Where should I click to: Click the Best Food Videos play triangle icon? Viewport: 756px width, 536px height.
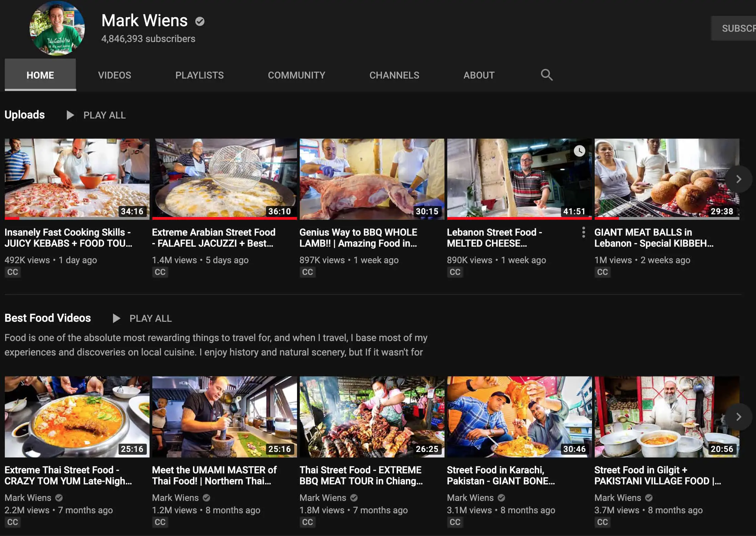pos(116,318)
